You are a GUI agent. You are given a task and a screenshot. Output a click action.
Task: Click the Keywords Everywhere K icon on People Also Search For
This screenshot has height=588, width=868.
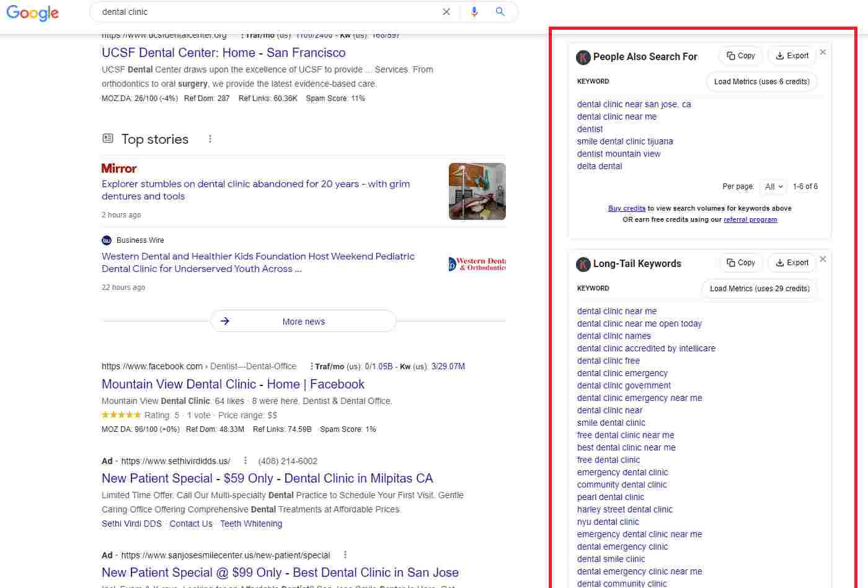pyautogui.click(x=583, y=57)
